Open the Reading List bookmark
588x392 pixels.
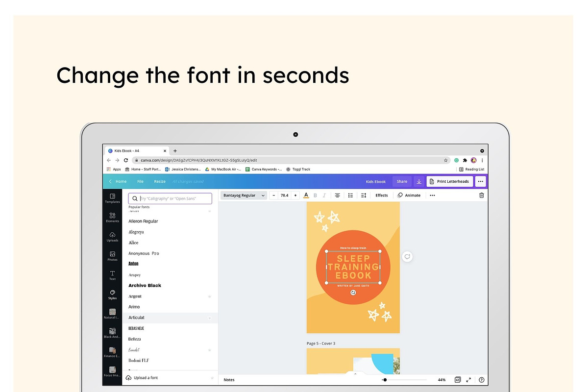471,169
